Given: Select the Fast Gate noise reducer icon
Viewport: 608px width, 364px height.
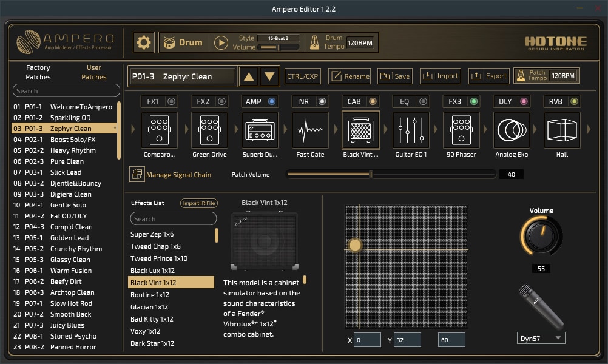Looking at the screenshot, I should pyautogui.click(x=310, y=130).
